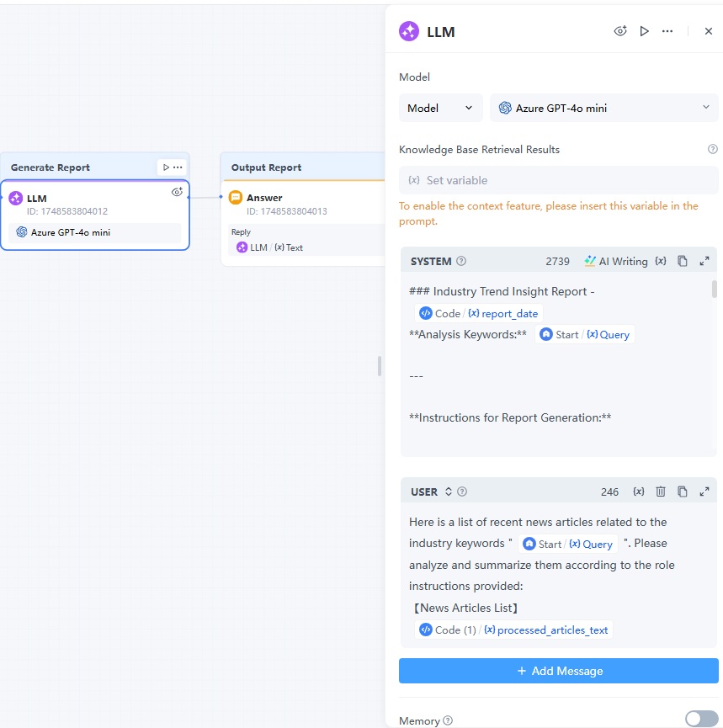The width and height of the screenshot is (723, 728).
Task: Change the USER message role selector
Action: click(x=448, y=492)
